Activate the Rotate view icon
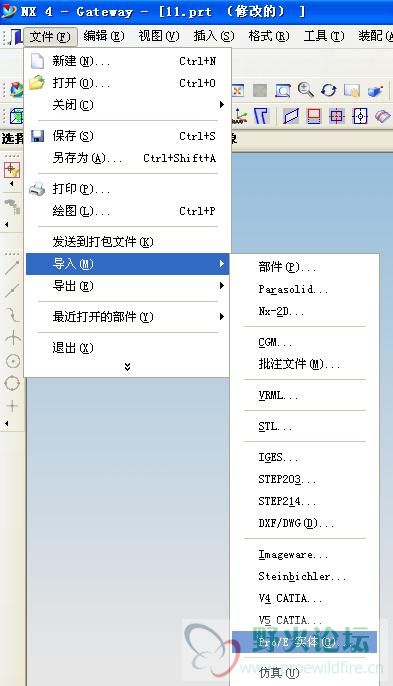This screenshot has width=393, height=686. (x=328, y=90)
